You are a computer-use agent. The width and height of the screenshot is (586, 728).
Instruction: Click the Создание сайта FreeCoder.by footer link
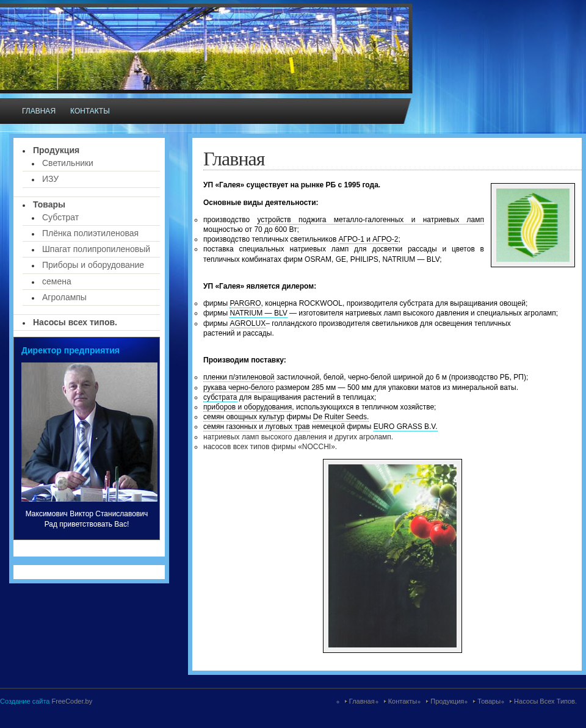(x=46, y=701)
